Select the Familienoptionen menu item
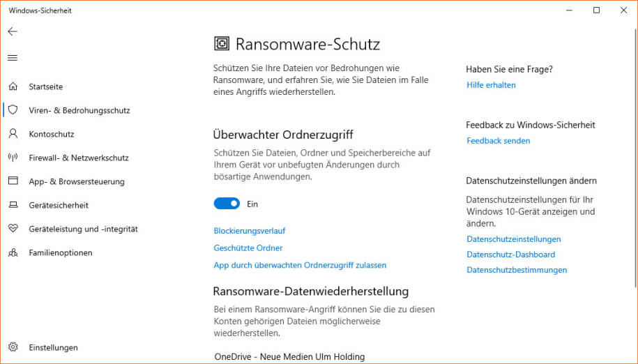This screenshot has height=364, width=638. tap(60, 252)
